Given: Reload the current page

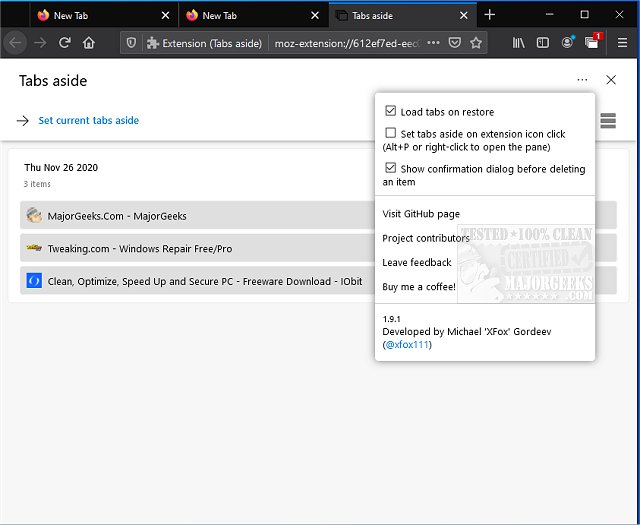Looking at the screenshot, I should [65, 43].
